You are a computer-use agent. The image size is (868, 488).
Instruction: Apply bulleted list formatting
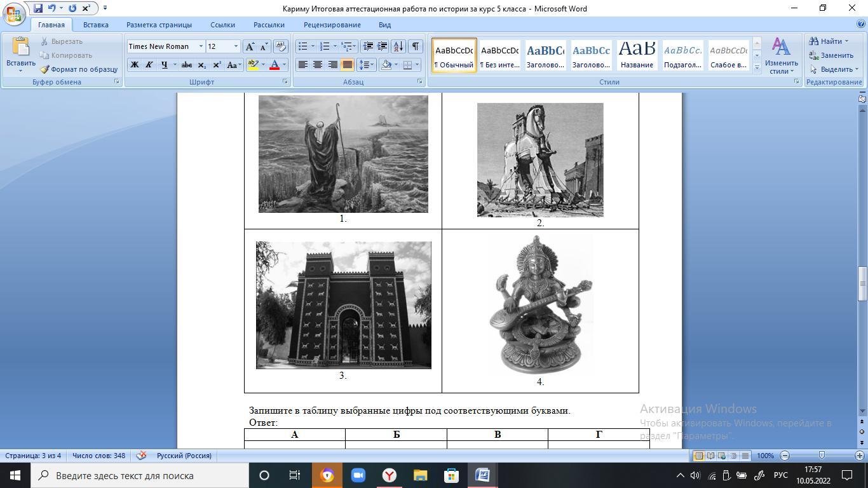[303, 46]
